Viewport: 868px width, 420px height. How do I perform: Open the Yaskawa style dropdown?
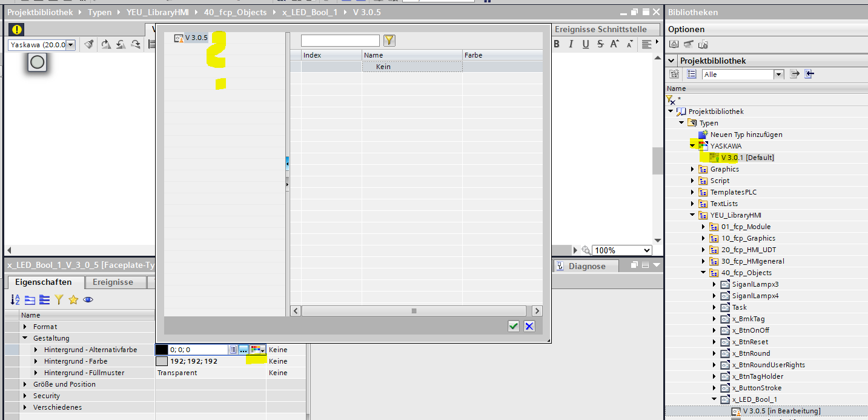point(71,45)
